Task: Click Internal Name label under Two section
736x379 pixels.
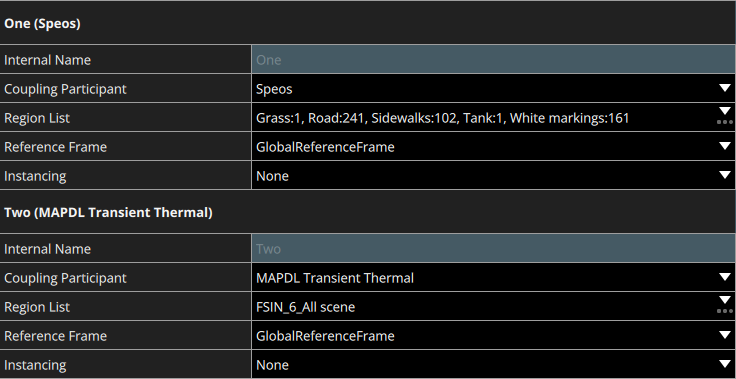Action: click(x=47, y=248)
